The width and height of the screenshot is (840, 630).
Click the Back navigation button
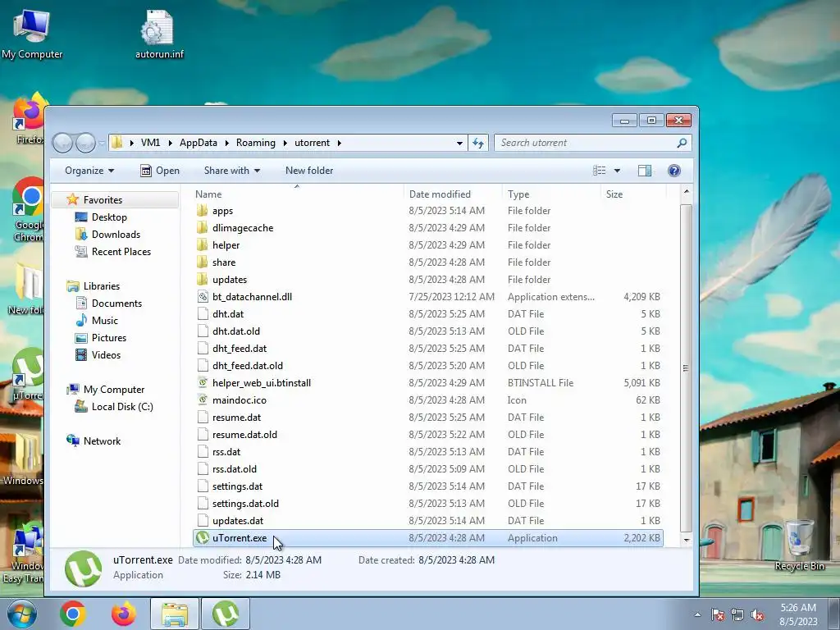coord(62,143)
